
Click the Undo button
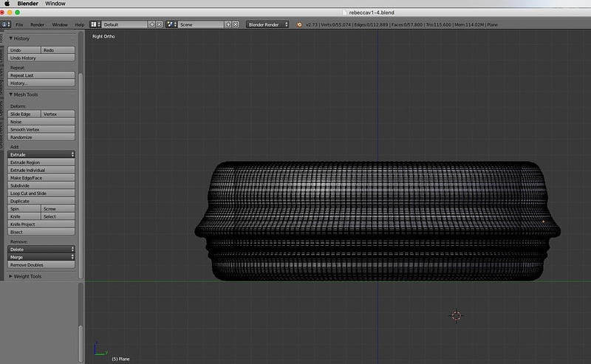(x=24, y=50)
